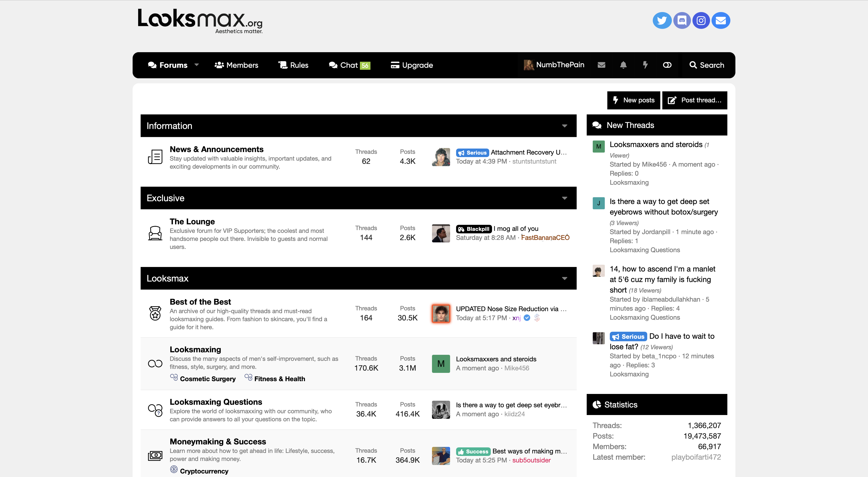
Task: Collapse the Information category
Action: 564,126
